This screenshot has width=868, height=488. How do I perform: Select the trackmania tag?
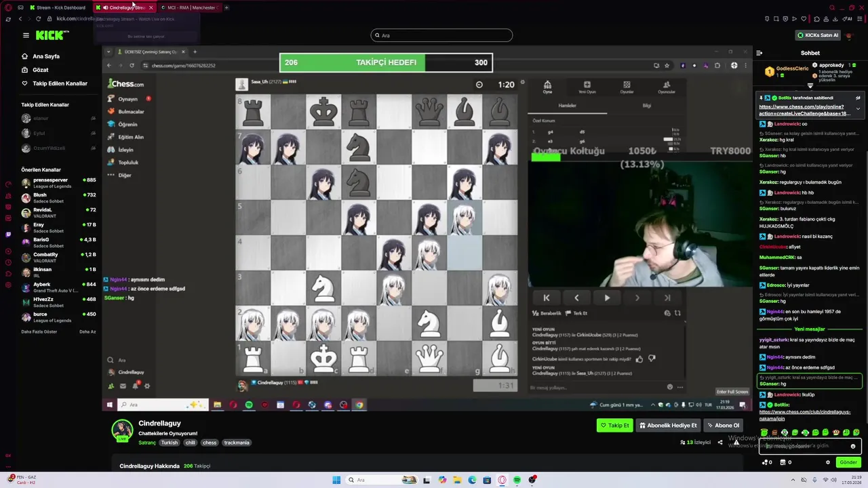coord(237,443)
